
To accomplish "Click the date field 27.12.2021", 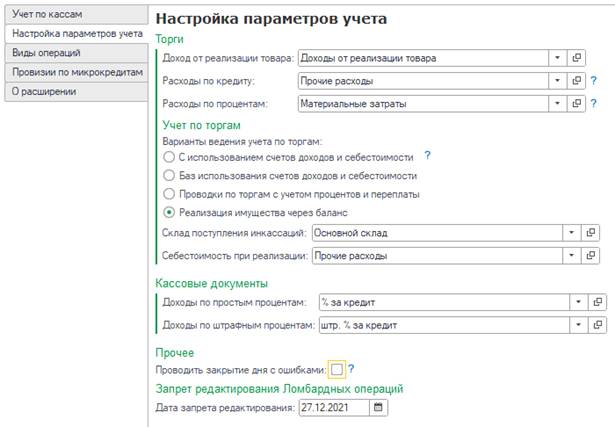I will coord(334,407).
